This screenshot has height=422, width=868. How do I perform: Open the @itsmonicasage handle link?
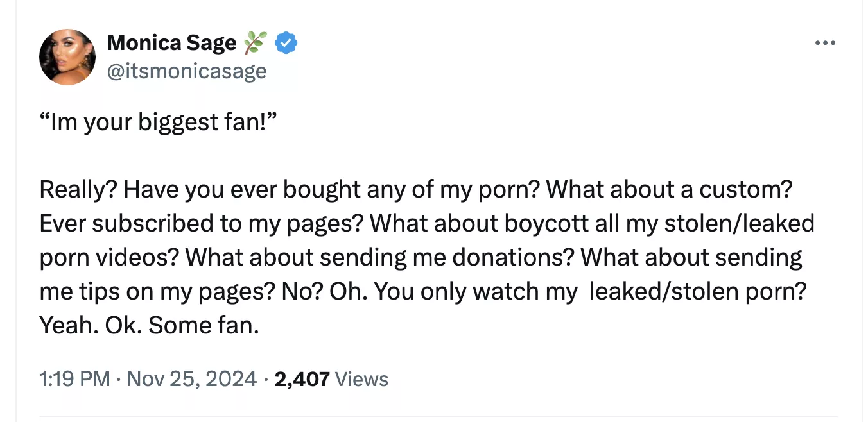186,71
